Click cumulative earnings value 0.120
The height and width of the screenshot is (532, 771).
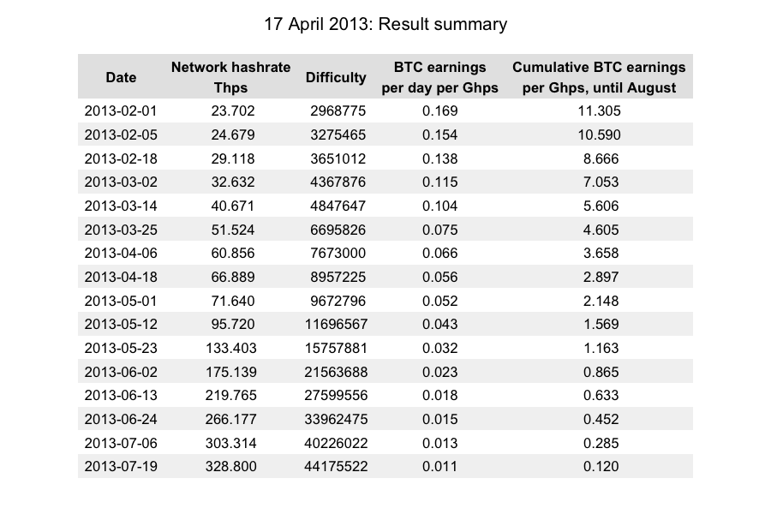coord(601,466)
